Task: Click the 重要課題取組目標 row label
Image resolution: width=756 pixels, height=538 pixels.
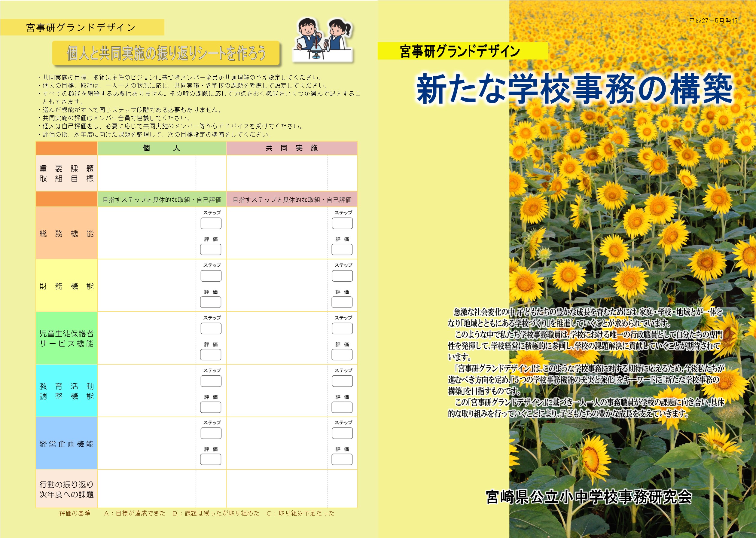Action: click(x=67, y=173)
